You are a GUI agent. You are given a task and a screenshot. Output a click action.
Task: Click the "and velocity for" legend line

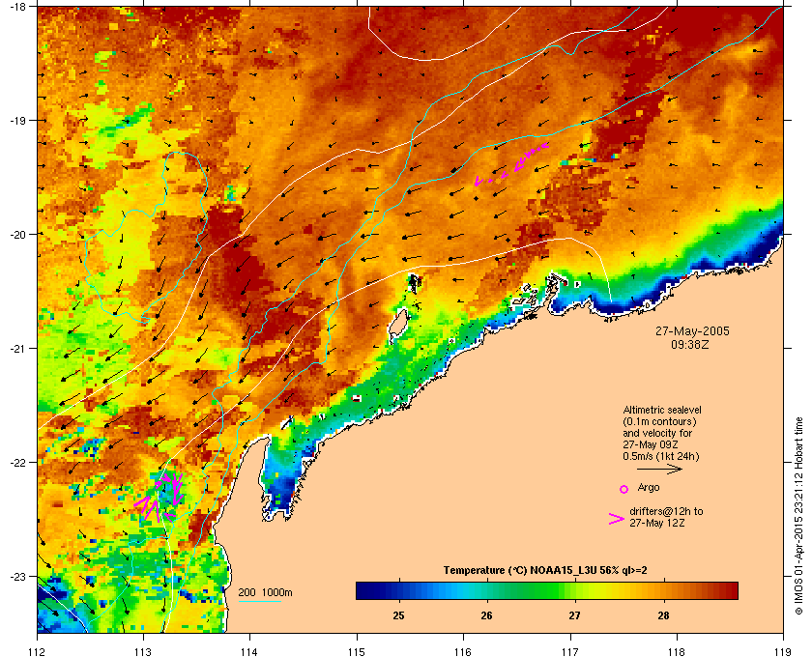[657, 433]
